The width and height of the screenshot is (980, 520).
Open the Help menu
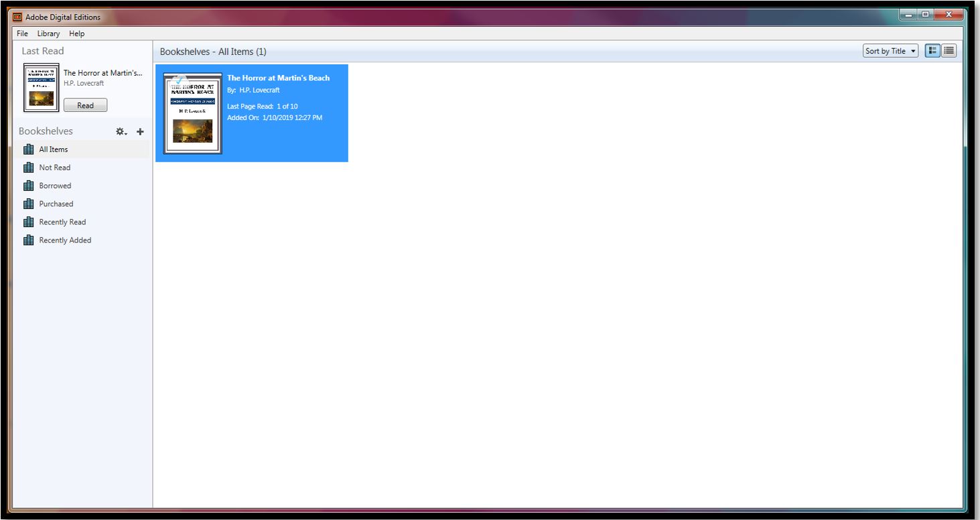pyautogui.click(x=77, y=34)
